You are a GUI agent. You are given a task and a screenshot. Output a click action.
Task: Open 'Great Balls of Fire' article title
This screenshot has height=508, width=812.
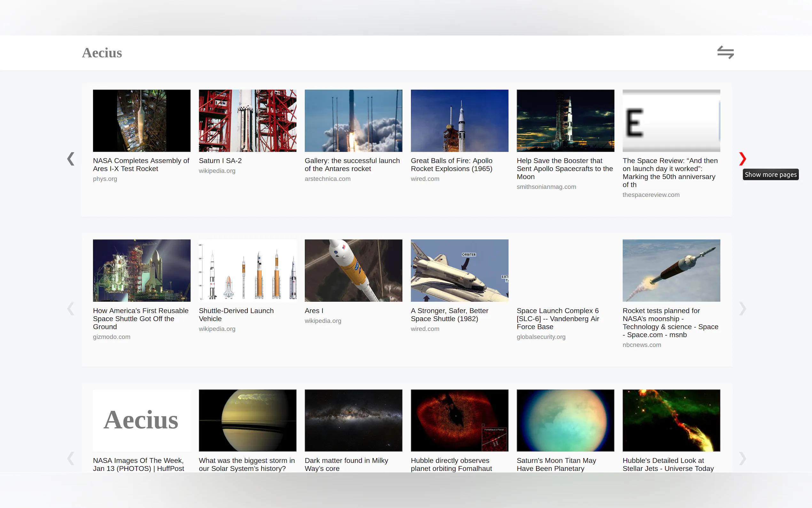[451, 165]
